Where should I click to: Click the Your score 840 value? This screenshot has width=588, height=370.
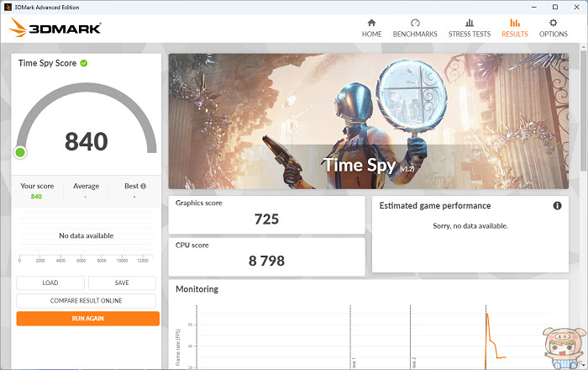tap(36, 197)
